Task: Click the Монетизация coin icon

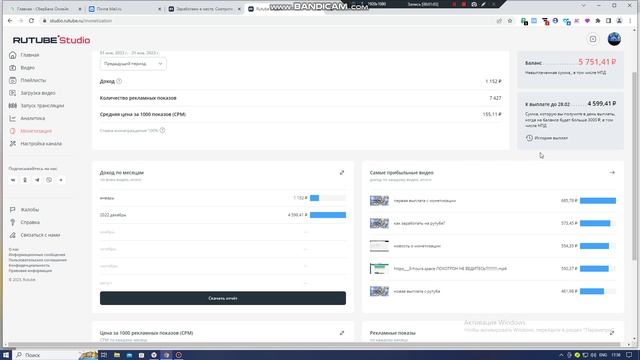Action: pos(13,131)
